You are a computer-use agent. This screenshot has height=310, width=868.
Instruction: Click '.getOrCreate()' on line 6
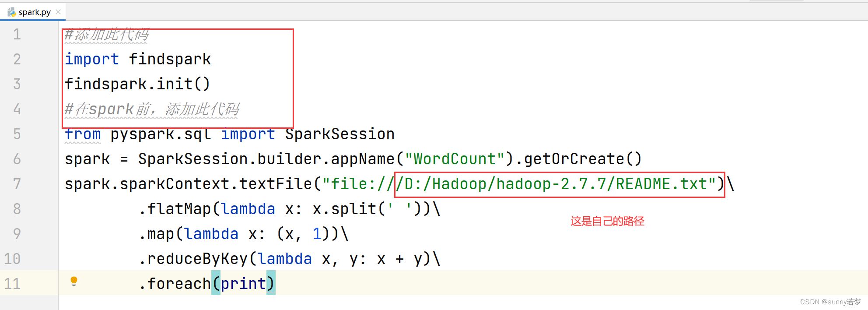tap(578, 159)
